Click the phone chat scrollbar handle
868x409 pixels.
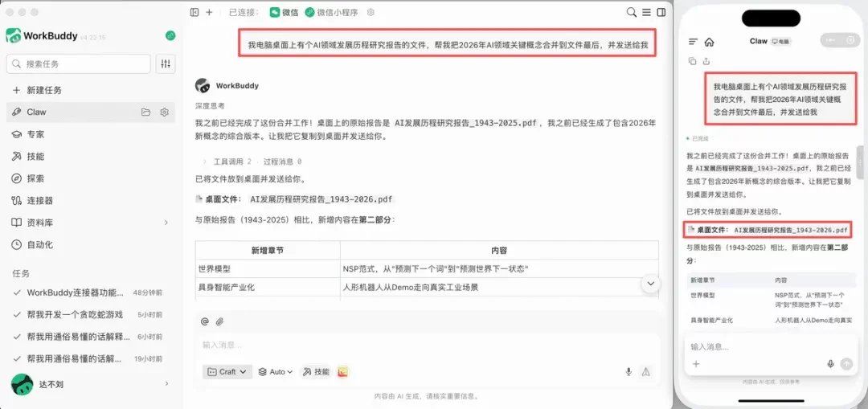tap(860, 162)
